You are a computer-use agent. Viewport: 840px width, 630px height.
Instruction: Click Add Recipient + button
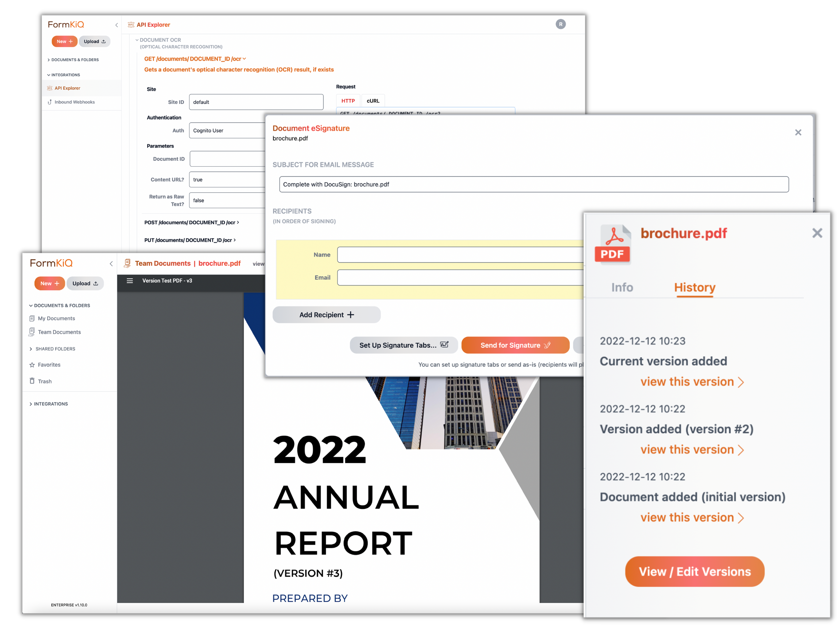point(326,314)
